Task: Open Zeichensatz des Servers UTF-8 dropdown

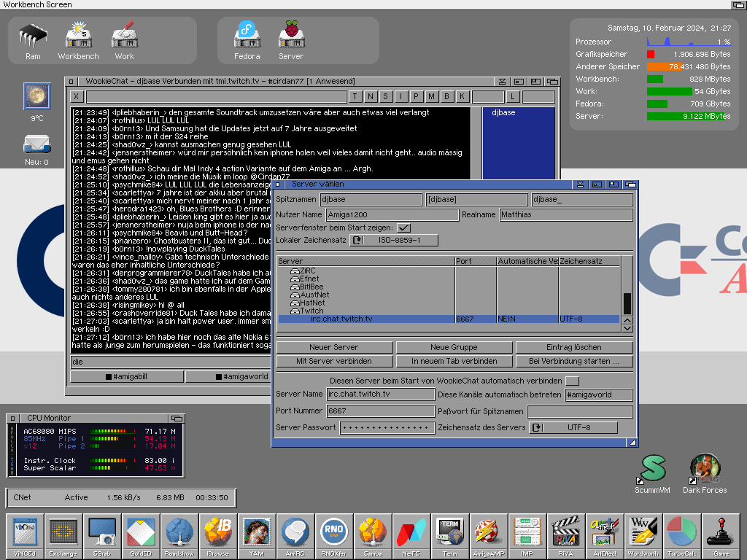Action: (x=573, y=427)
